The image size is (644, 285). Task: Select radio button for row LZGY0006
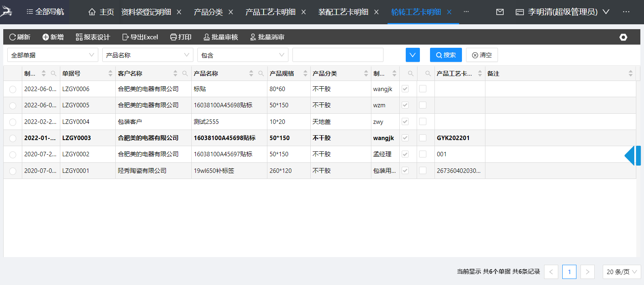(x=13, y=89)
